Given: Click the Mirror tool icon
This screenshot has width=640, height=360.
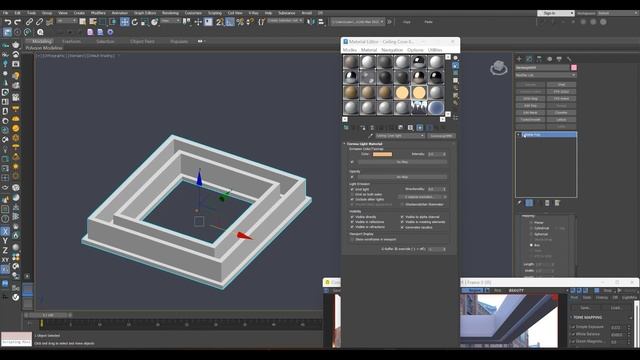Looking at the screenshot, I should coord(311,22).
